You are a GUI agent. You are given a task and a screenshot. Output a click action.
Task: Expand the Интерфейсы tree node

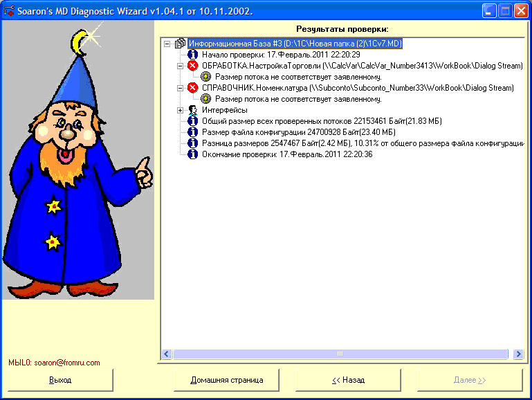pos(180,110)
